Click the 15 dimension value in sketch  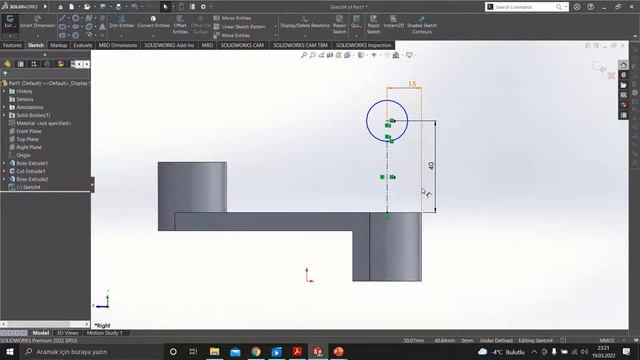pos(412,84)
